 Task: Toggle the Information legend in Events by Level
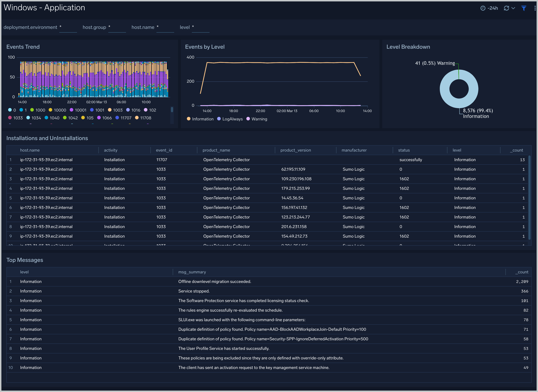(200, 119)
